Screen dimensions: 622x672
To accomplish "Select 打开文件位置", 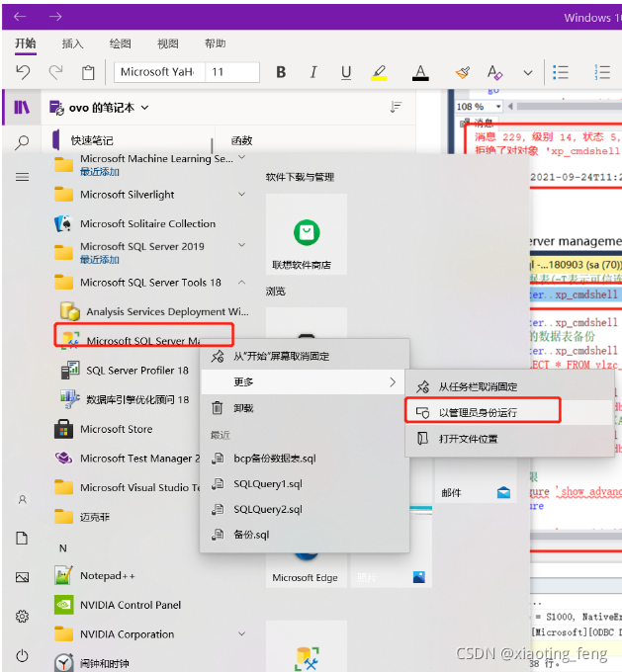I will (x=509, y=439).
